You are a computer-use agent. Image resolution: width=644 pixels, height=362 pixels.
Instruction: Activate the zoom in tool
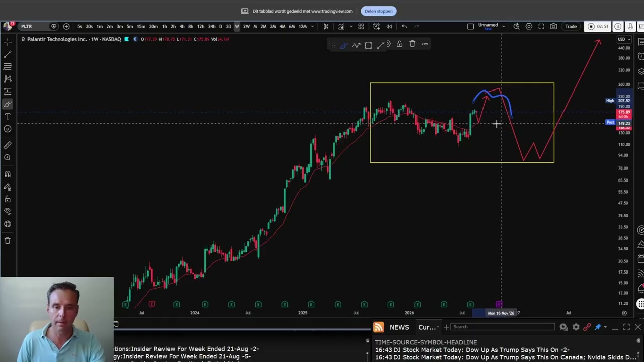click(8, 158)
